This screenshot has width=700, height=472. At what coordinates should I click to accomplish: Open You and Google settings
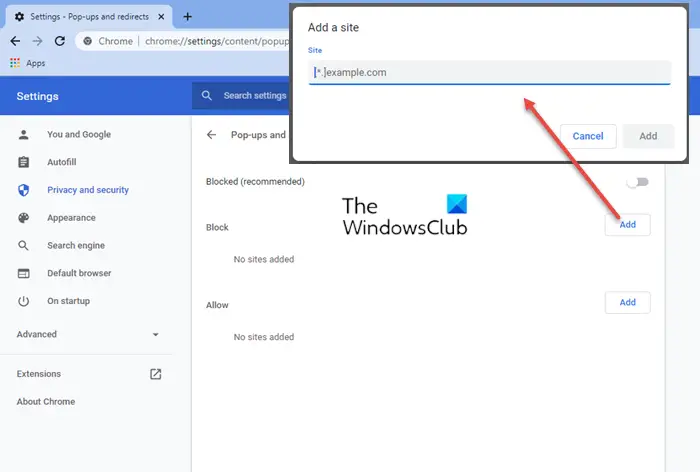click(x=79, y=134)
